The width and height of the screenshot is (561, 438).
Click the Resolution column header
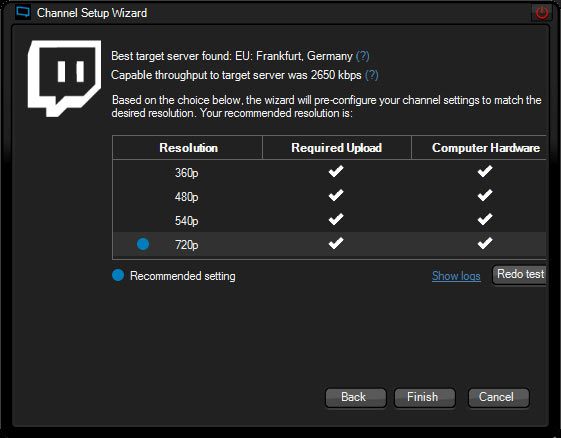187,147
